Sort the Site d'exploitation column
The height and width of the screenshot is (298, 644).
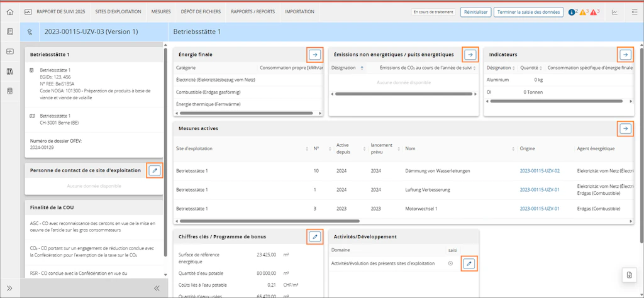(x=307, y=148)
